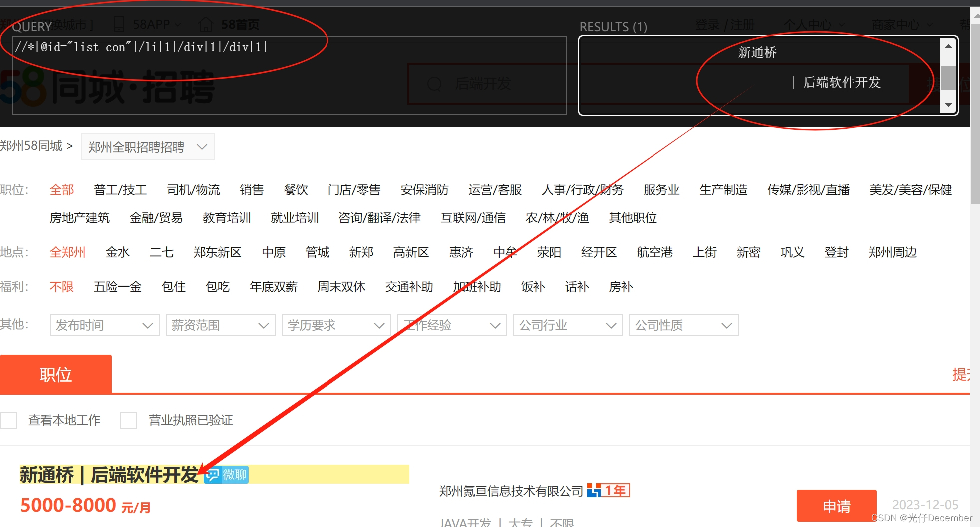Filter location by 经开区
The height and width of the screenshot is (527, 980).
click(599, 252)
